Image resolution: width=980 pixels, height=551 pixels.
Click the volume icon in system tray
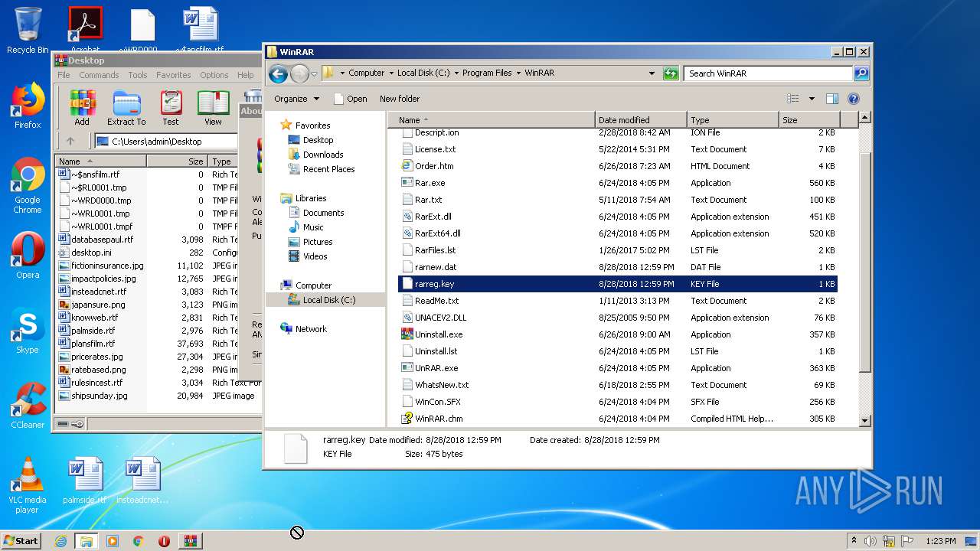tap(871, 541)
